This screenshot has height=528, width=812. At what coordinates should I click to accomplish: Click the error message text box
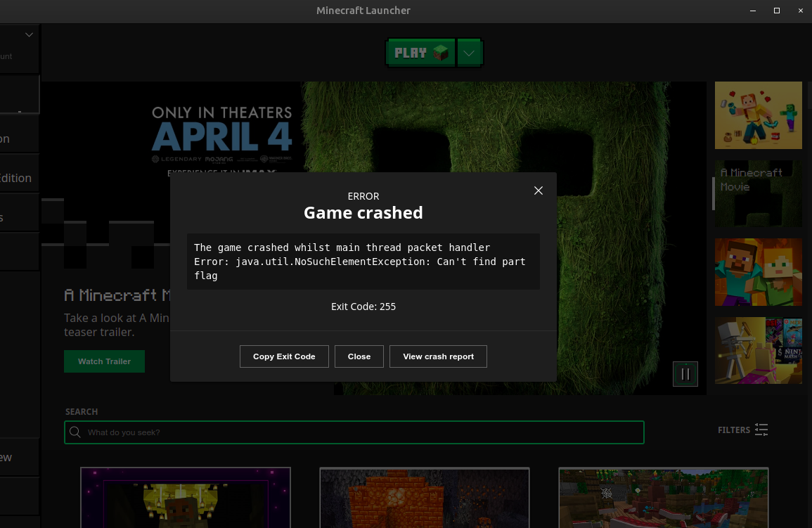point(363,262)
